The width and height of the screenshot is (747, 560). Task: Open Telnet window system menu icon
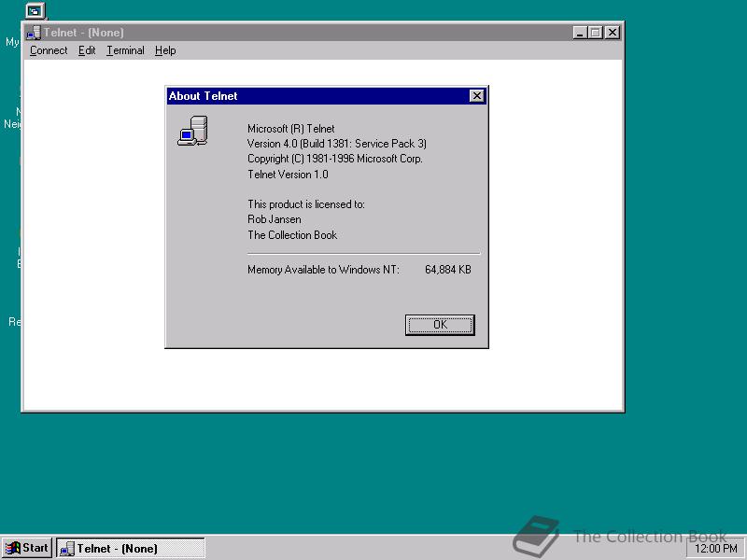pos(34,33)
